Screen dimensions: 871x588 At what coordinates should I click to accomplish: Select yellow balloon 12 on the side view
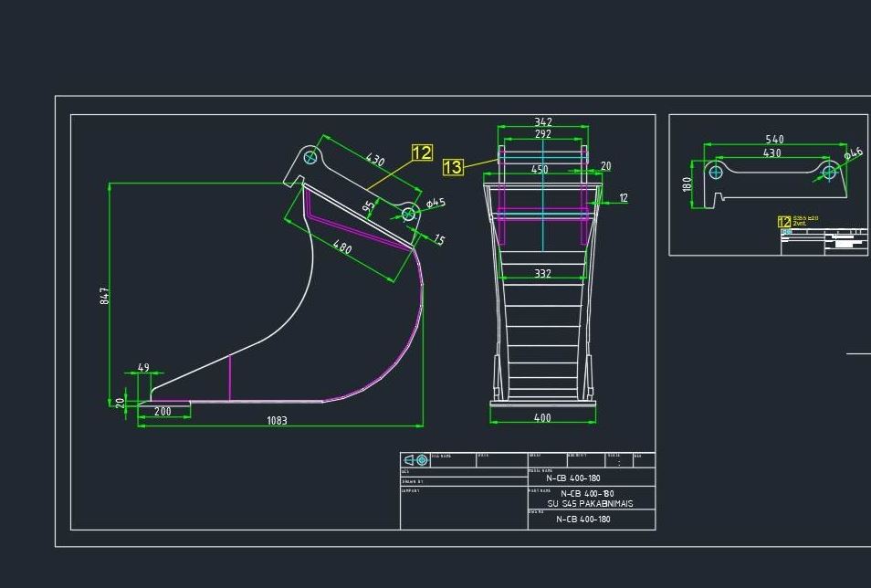pyautogui.click(x=422, y=153)
